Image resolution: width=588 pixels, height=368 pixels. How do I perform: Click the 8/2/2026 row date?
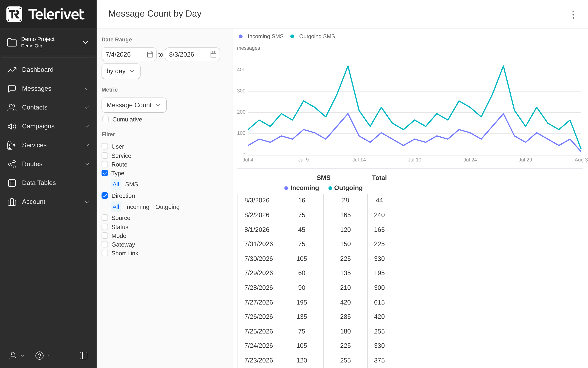point(257,215)
